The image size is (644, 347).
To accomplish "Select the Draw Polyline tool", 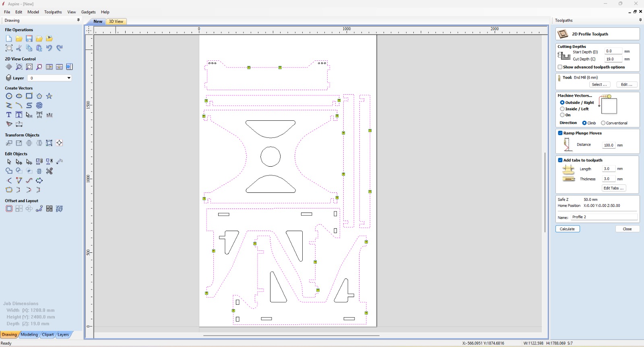I will click(x=9, y=105).
